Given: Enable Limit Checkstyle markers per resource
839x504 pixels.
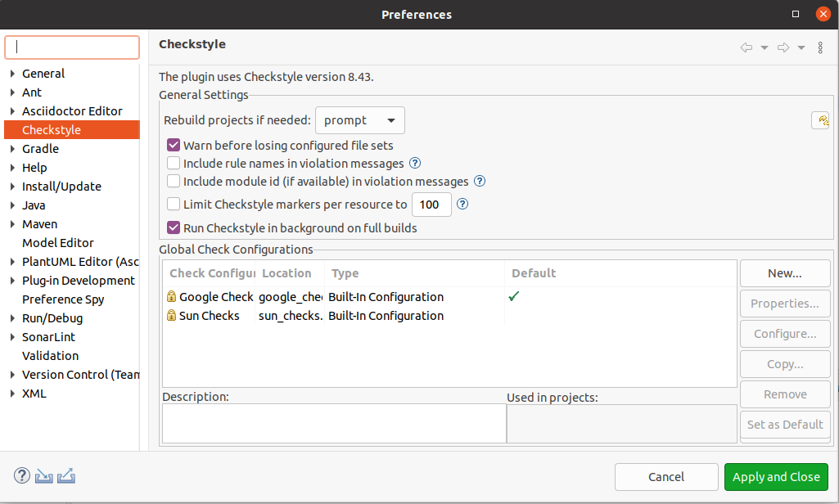Looking at the screenshot, I should tap(174, 204).
